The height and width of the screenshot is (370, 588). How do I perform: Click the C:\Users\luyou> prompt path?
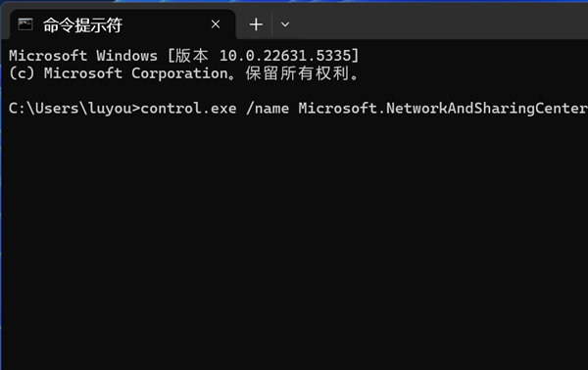tap(74, 109)
